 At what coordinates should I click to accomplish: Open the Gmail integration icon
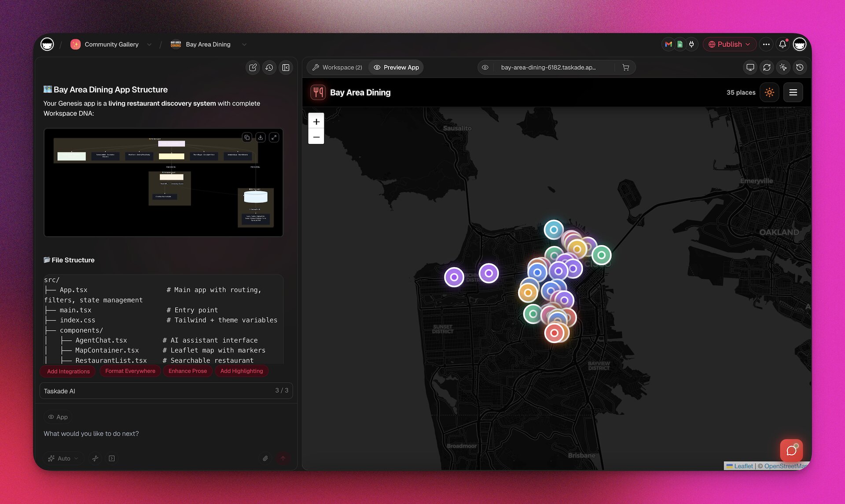click(x=668, y=44)
